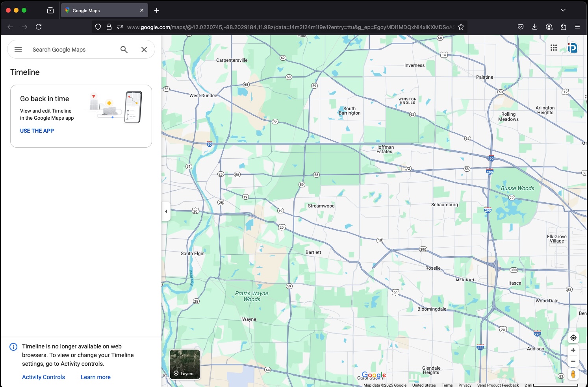Screen dimensions: 588x387
Task: Open the downloads panel
Action: click(534, 27)
